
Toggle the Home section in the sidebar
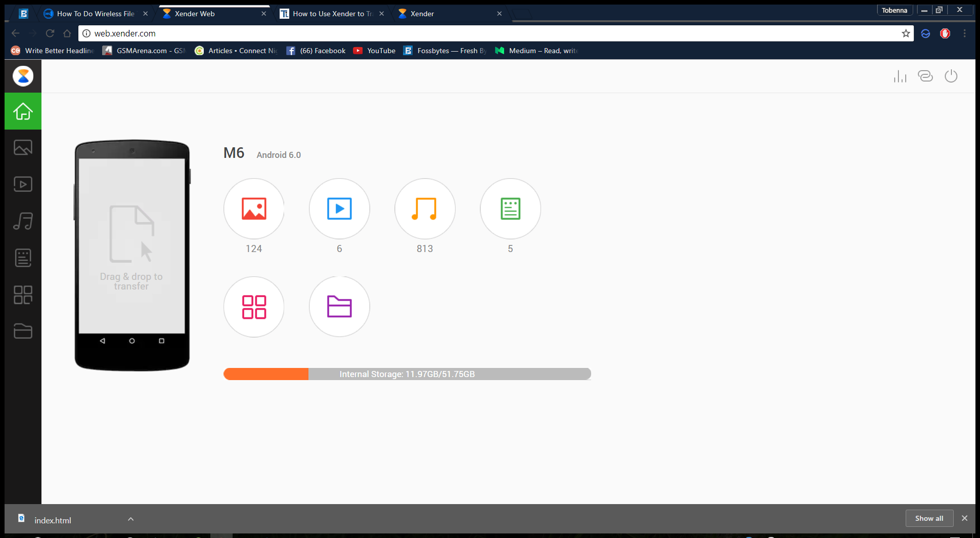point(22,111)
